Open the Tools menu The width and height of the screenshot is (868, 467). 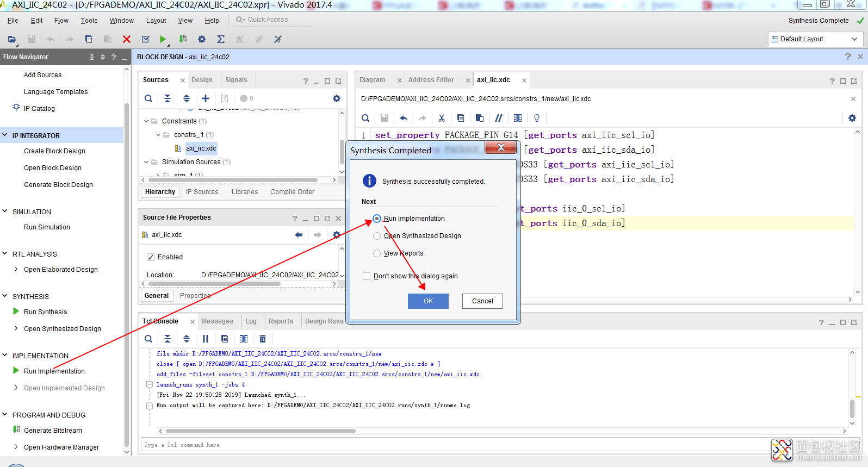pos(89,21)
